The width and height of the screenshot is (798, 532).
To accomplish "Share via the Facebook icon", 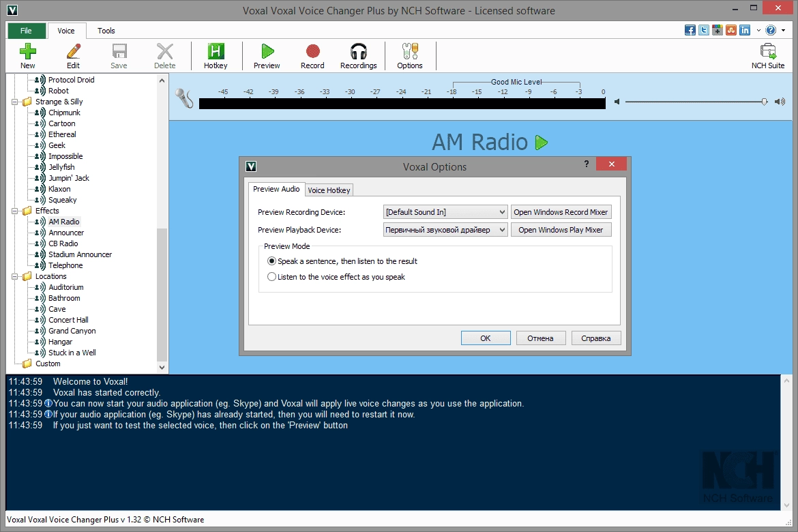I will point(690,30).
